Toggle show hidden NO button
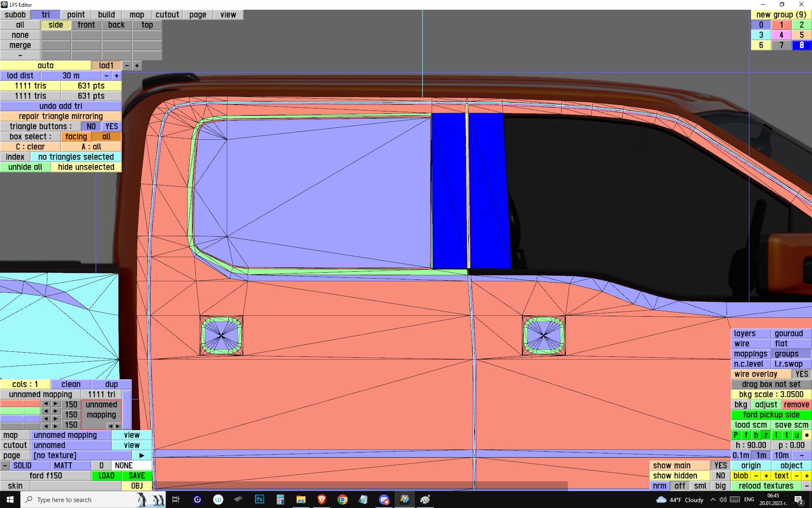 point(720,476)
